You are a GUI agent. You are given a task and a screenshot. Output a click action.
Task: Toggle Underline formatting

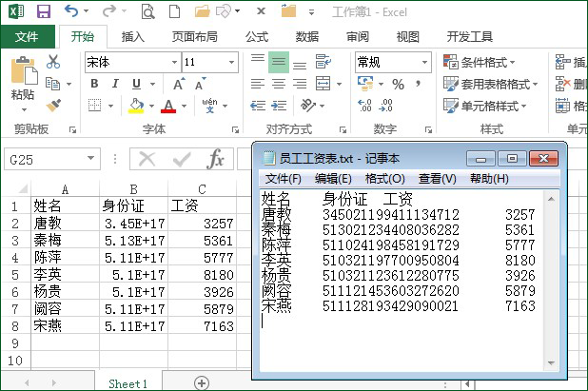coord(136,84)
